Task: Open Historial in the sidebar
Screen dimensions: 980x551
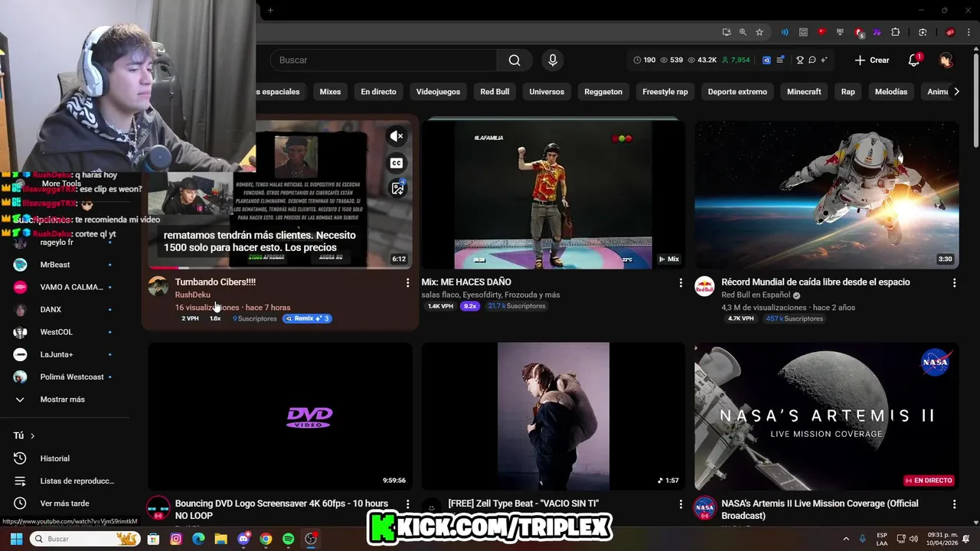Action: coord(64,458)
